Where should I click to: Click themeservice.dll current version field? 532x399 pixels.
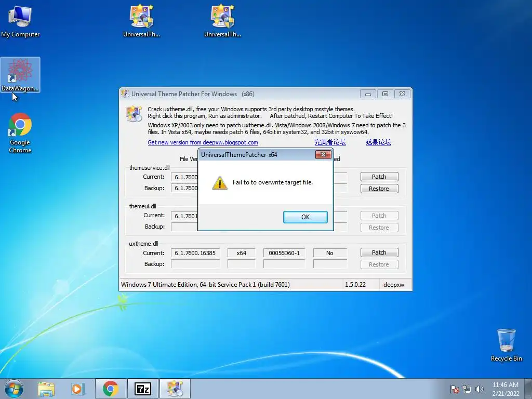click(x=184, y=177)
